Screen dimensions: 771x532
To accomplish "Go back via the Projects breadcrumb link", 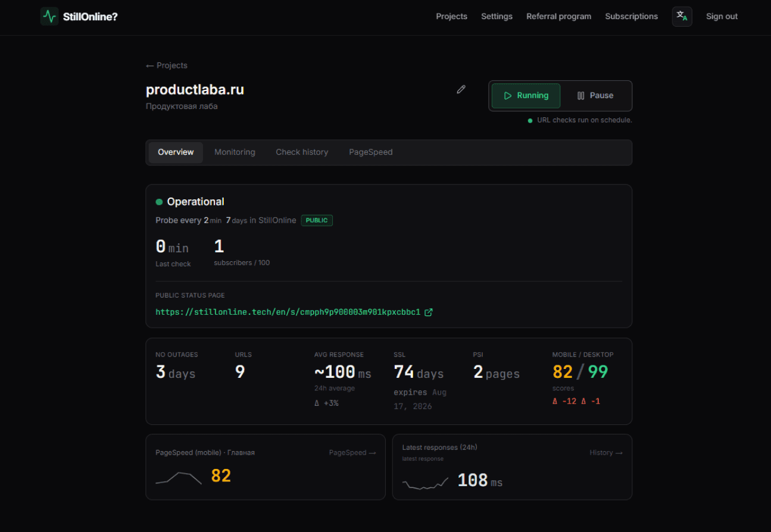I will click(x=167, y=65).
